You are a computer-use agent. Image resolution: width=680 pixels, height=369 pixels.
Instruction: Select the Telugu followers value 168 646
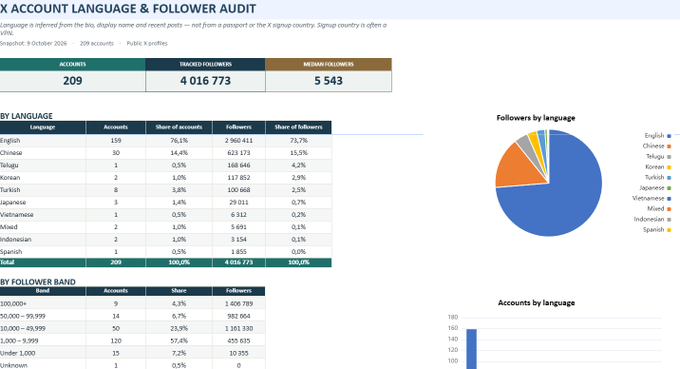239,165
